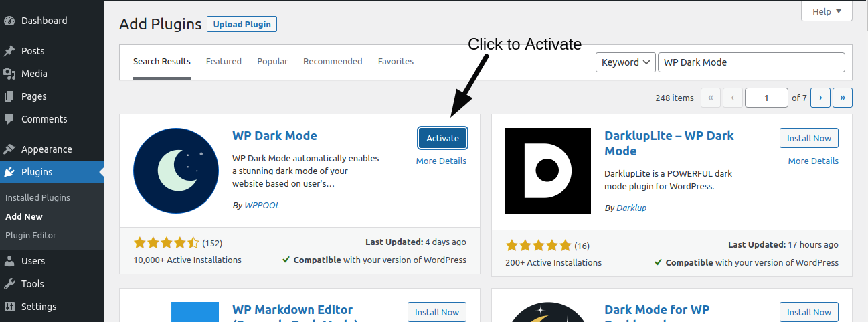
Task: Activate the WP Dark Mode plugin
Action: pos(443,138)
